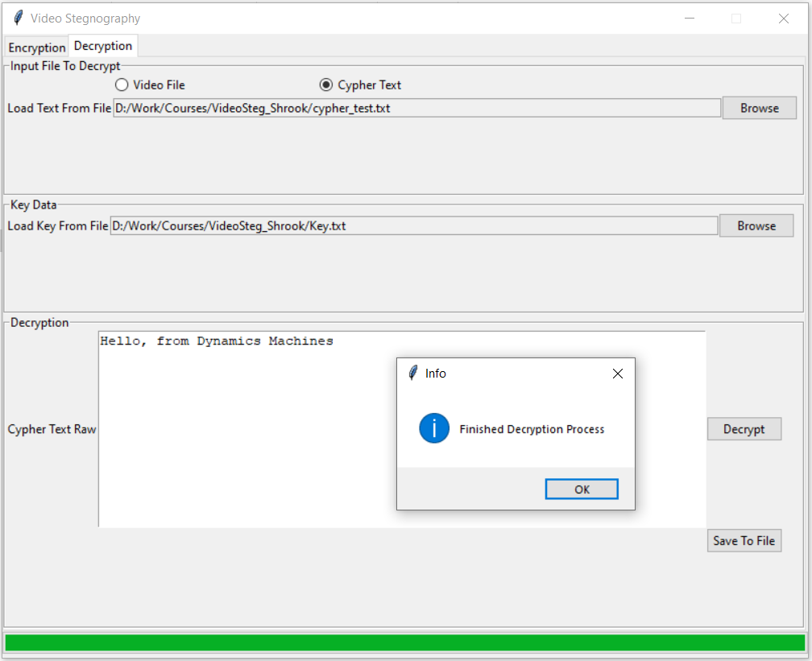This screenshot has height=661, width=812.
Task: Click the feather icon in Info dialog
Action: tap(412, 373)
